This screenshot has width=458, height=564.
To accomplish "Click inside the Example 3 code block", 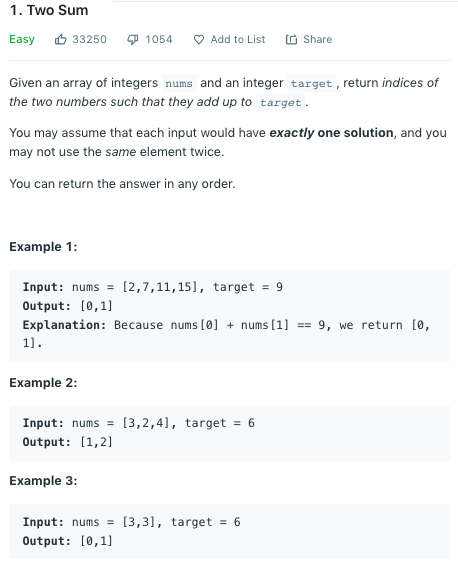I will [x=229, y=532].
